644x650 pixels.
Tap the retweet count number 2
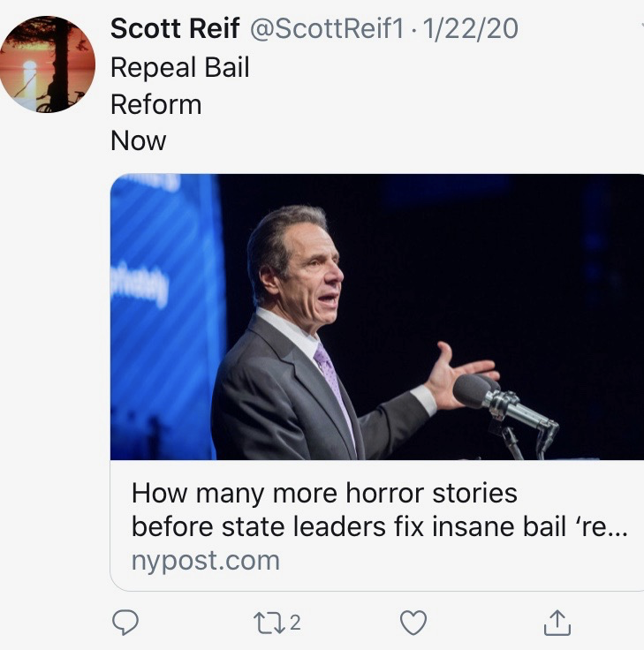[295, 624]
